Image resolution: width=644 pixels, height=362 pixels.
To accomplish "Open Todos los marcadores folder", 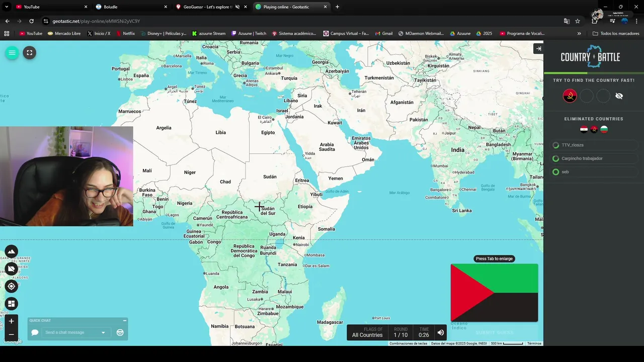I will pos(616,34).
